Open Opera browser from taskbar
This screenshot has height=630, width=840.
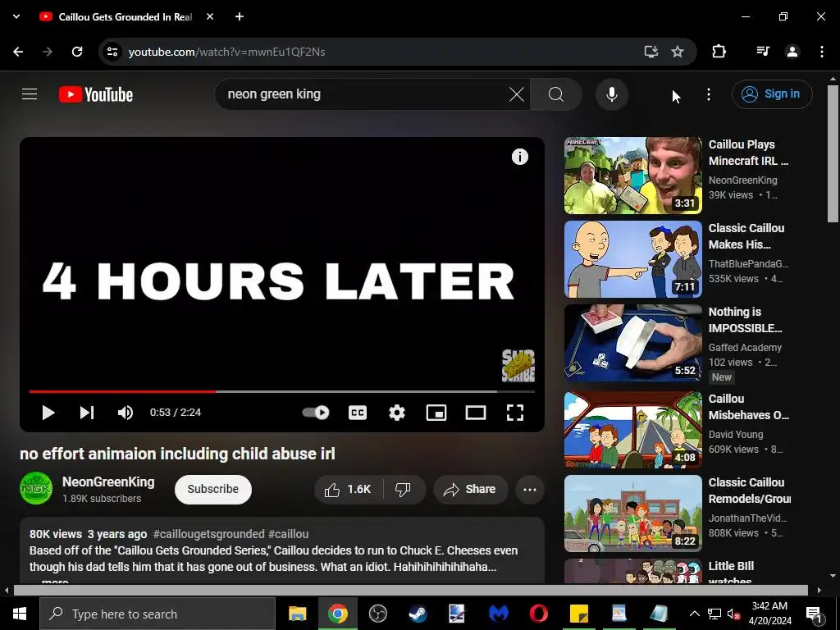[538, 614]
